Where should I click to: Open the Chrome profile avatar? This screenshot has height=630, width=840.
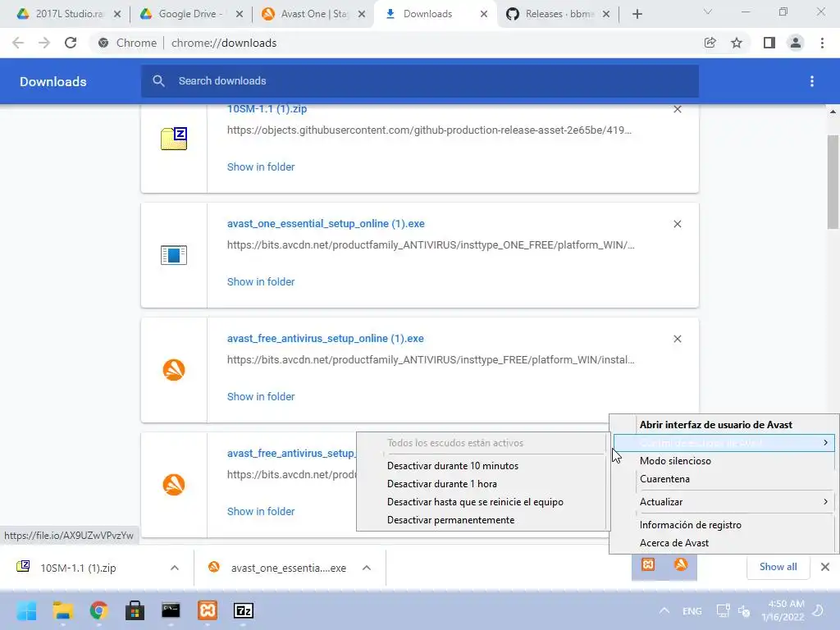796,43
